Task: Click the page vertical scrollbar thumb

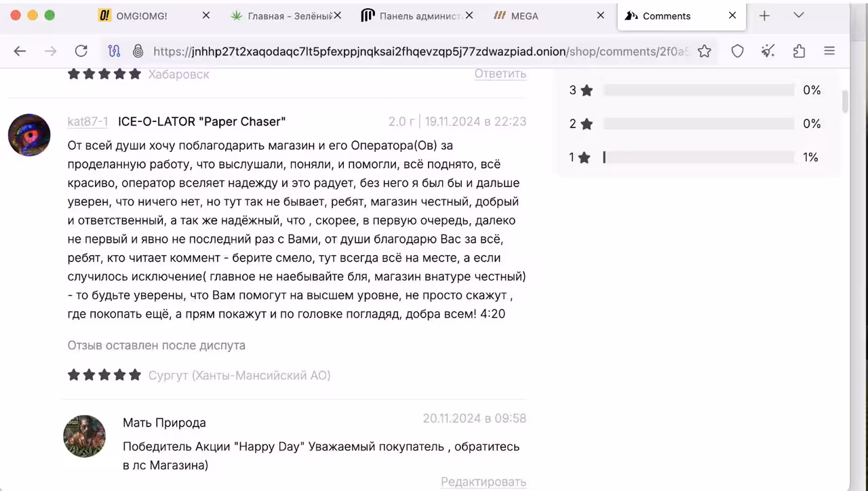Action: pos(845,102)
